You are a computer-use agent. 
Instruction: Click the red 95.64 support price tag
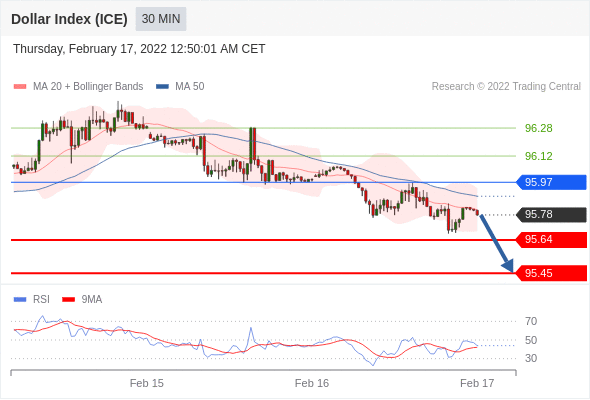point(551,240)
